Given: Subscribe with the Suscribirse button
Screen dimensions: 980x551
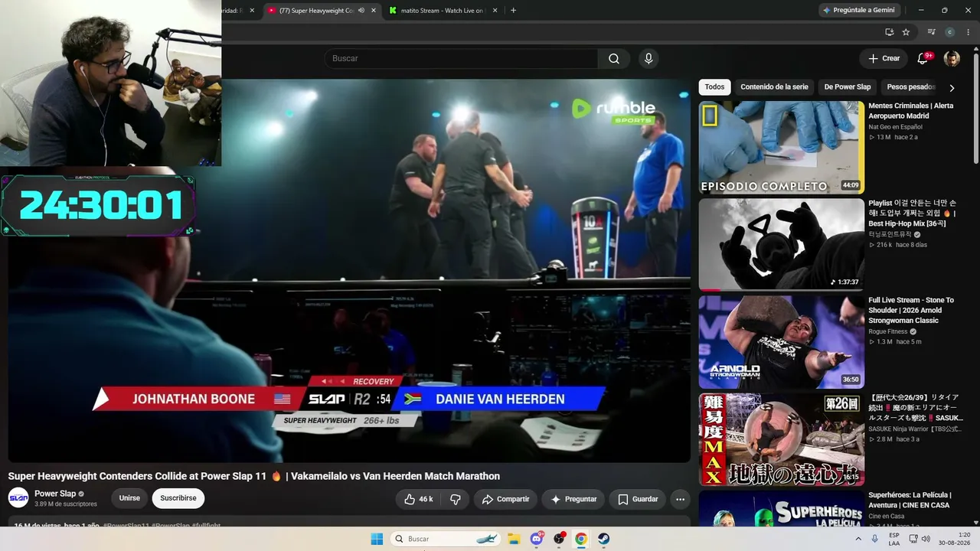Looking at the screenshot, I should [178, 498].
